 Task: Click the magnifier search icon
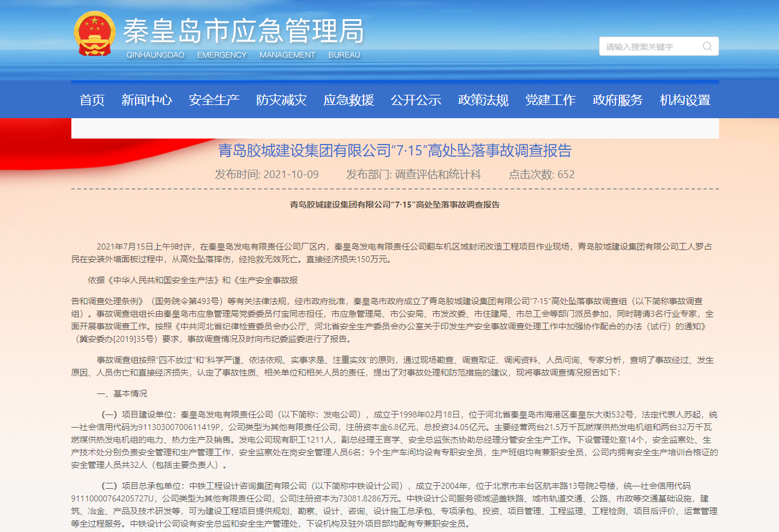pyautogui.click(x=707, y=47)
